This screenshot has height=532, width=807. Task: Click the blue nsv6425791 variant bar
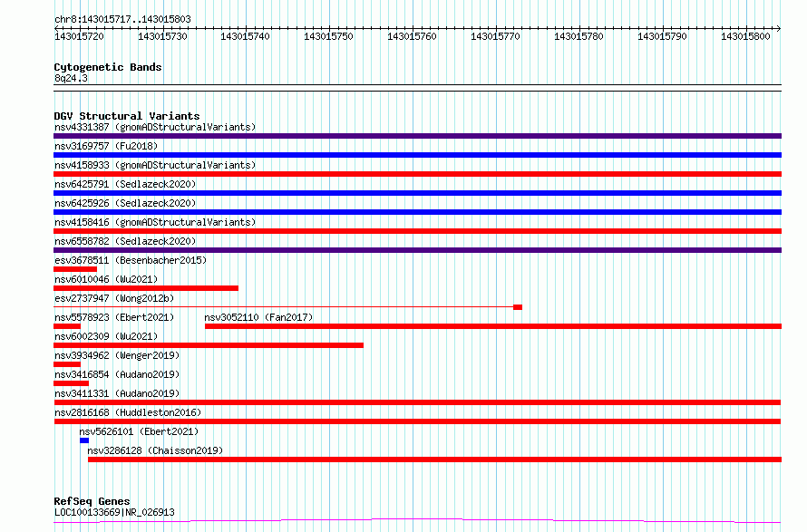click(417, 193)
